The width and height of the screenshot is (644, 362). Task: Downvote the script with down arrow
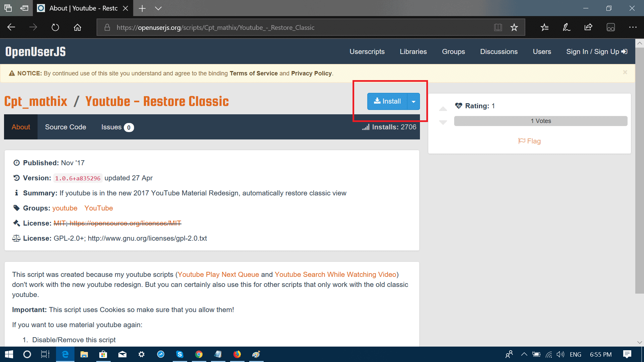pos(443,122)
